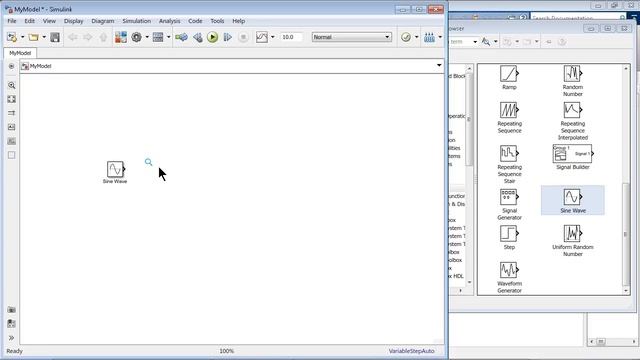Select the MyModel tab

click(20, 53)
